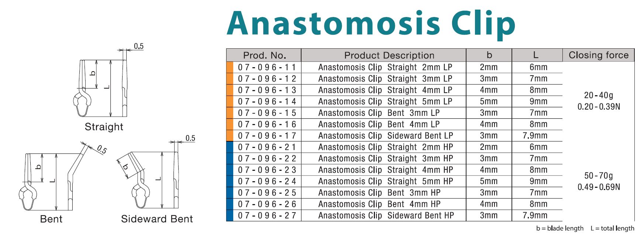This screenshot has width=644, height=238.
Task: Click the Product Description column header
Action: pos(384,55)
